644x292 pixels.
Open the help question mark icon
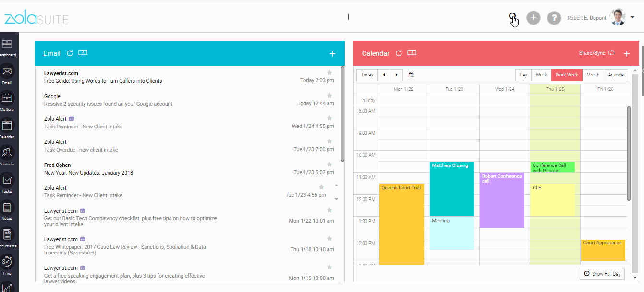pos(554,18)
